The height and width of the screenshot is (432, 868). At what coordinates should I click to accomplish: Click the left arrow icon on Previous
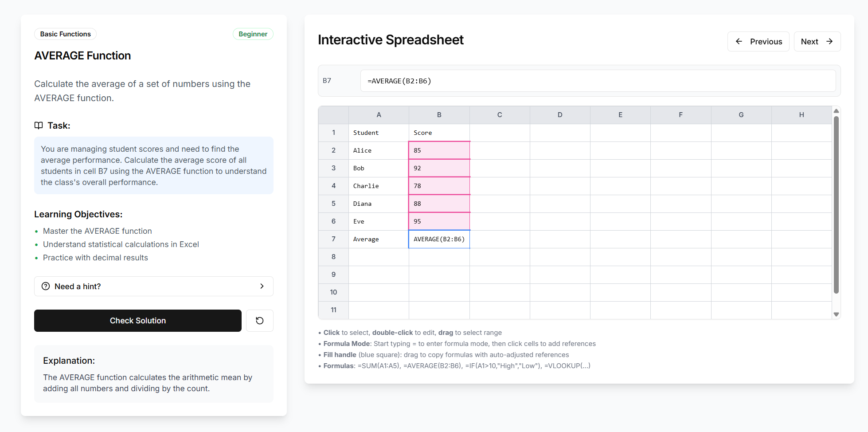pos(739,41)
